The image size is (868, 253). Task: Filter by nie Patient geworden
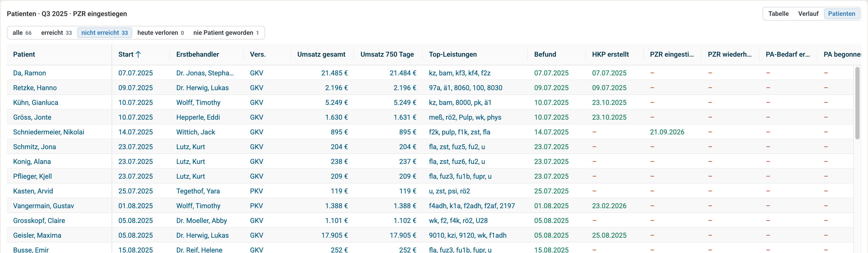click(x=226, y=33)
